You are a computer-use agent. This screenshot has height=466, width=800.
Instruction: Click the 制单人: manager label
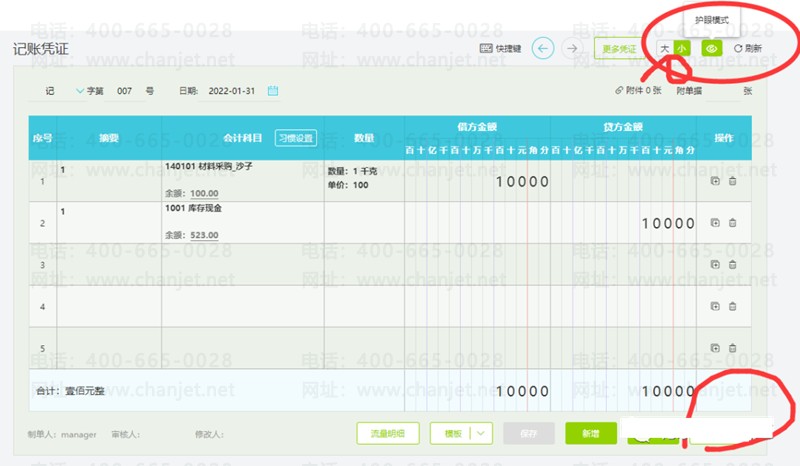tap(62, 434)
